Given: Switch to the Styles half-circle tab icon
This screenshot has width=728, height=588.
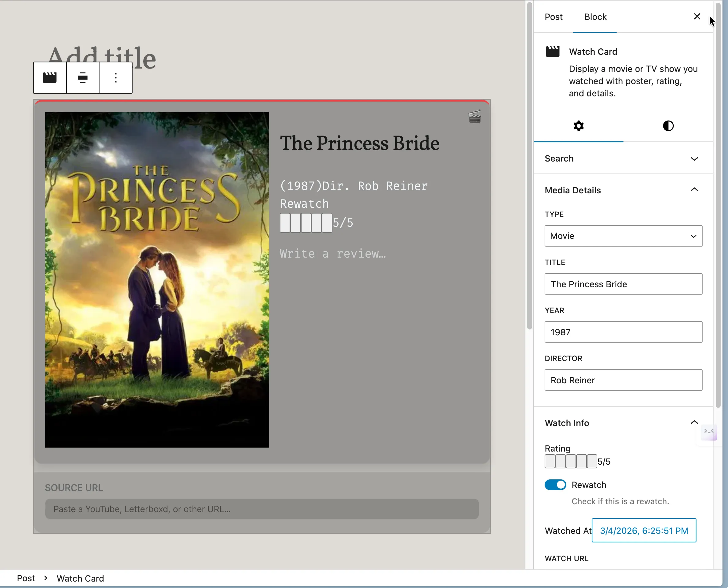Looking at the screenshot, I should click(x=668, y=126).
